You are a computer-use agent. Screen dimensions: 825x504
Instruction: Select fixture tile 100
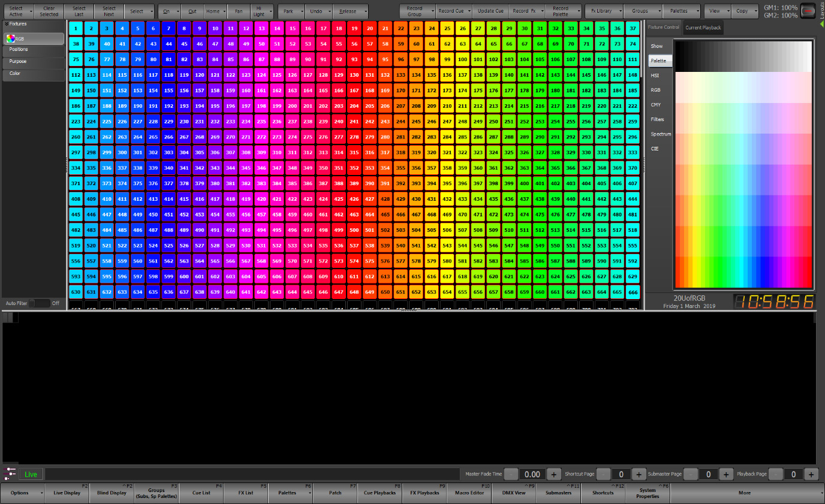point(462,59)
